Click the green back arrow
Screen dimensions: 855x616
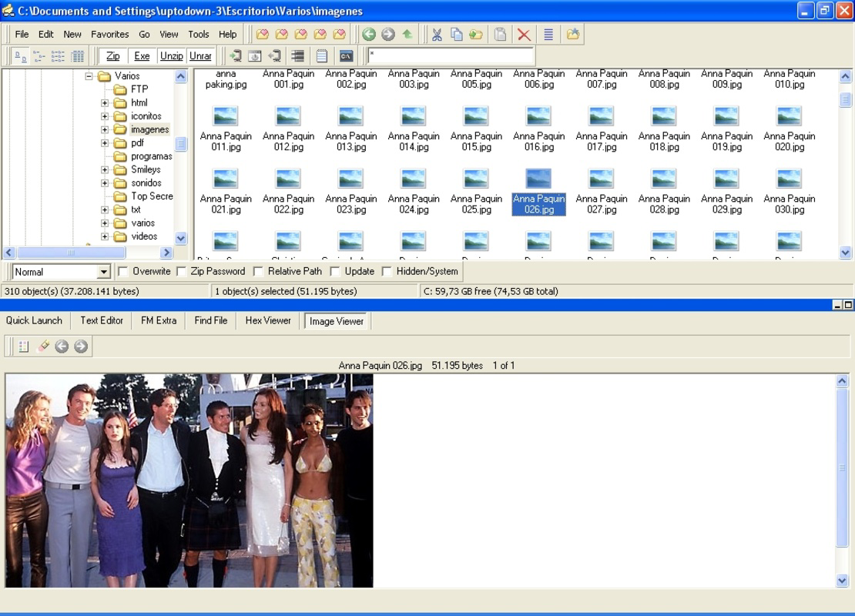point(368,34)
